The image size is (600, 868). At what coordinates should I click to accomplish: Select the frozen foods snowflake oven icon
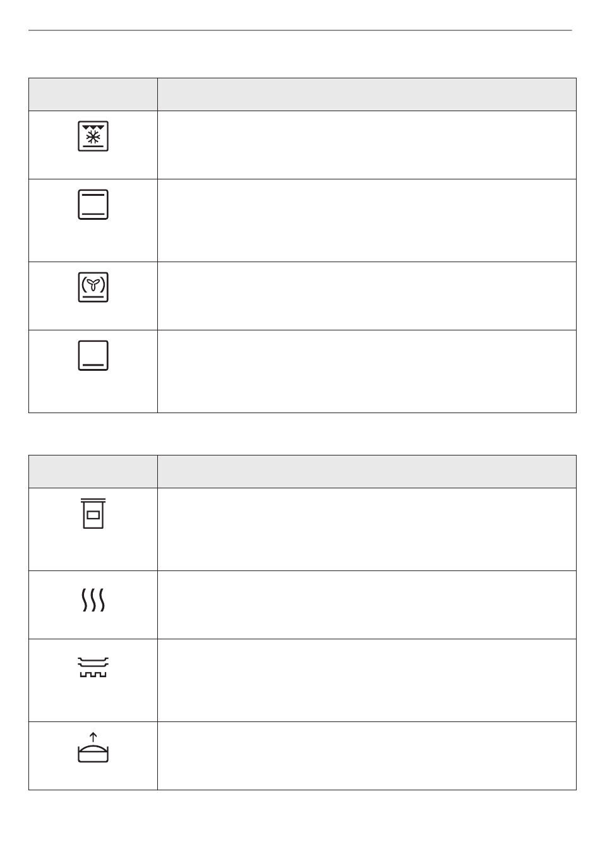[x=93, y=136]
